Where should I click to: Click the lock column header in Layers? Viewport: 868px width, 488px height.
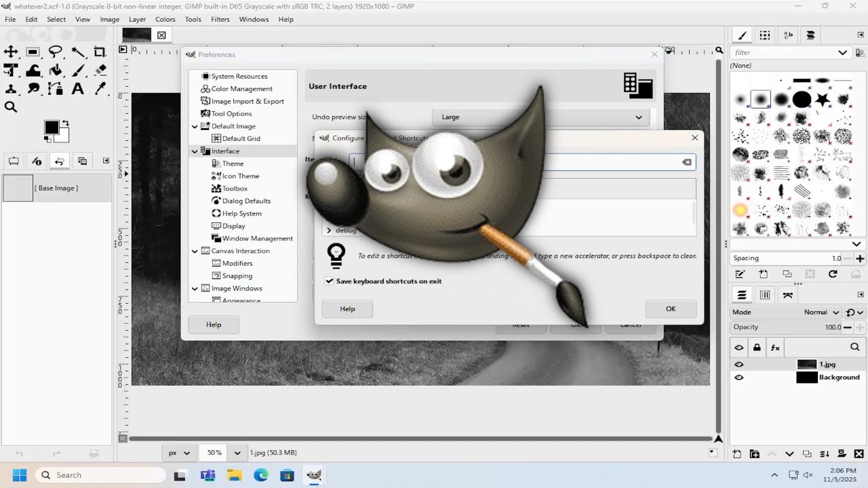coord(757,348)
